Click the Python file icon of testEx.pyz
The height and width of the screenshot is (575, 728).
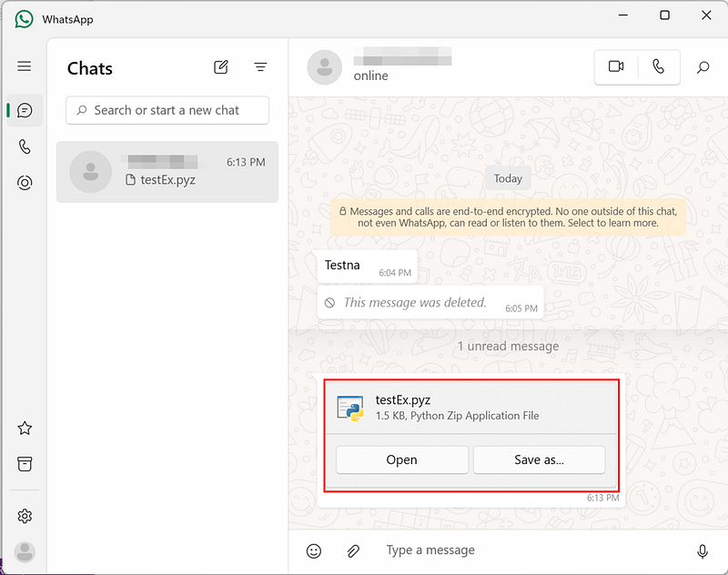tap(350, 408)
